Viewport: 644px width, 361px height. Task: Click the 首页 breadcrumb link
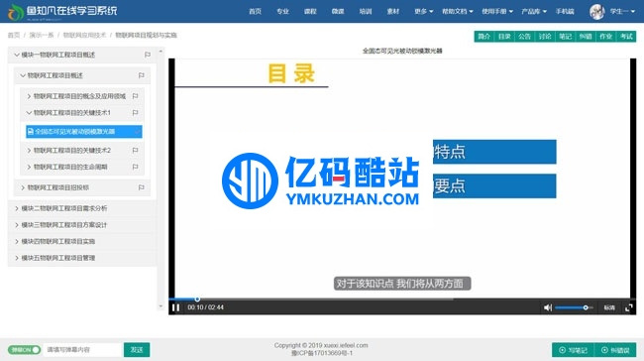tap(14, 35)
